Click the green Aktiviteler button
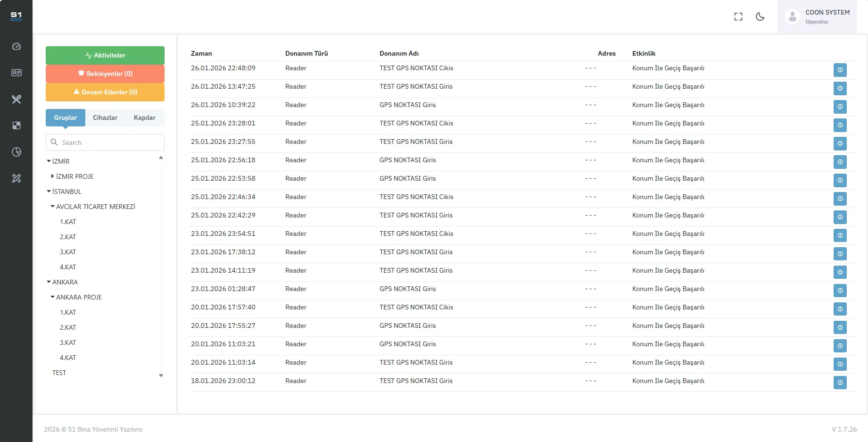This screenshot has width=868, height=442. (x=105, y=55)
